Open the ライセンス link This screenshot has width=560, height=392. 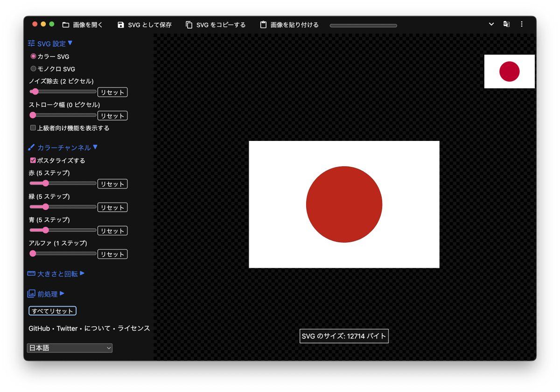(x=134, y=329)
